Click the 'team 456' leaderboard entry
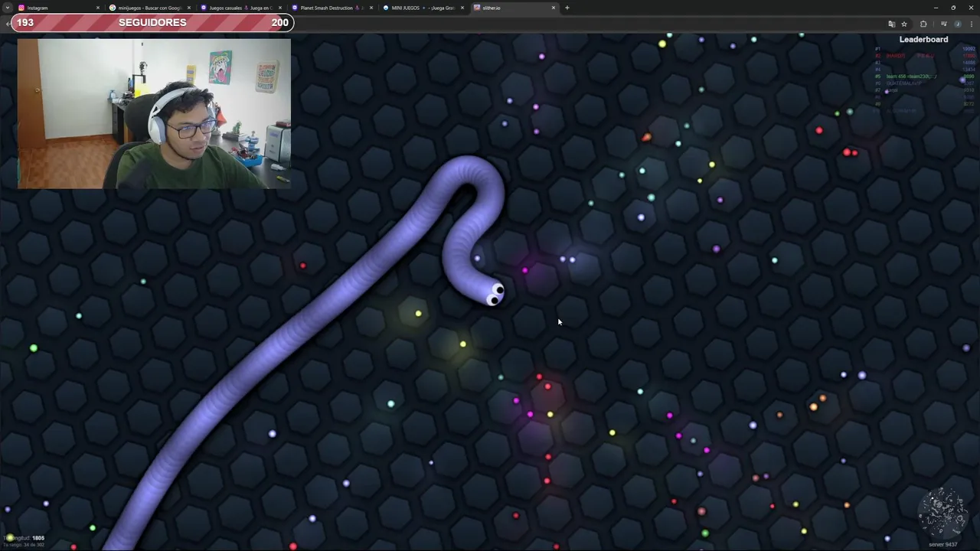This screenshot has height=551, width=980. [910, 77]
